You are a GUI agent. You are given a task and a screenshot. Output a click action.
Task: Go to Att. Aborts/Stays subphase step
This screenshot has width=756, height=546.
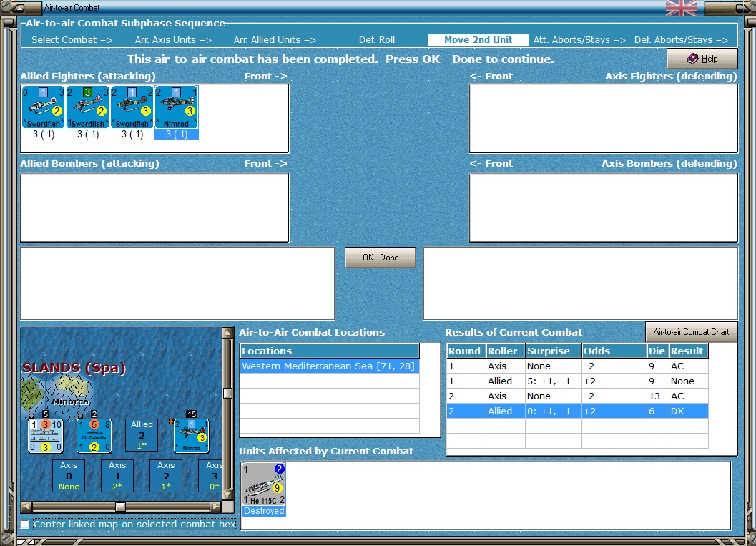pos(579,40)
